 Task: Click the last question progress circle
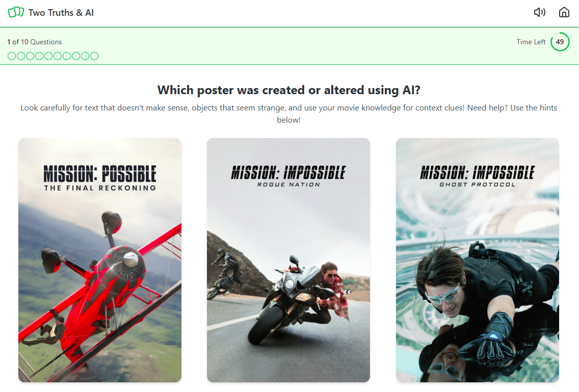tap(94, 56)
